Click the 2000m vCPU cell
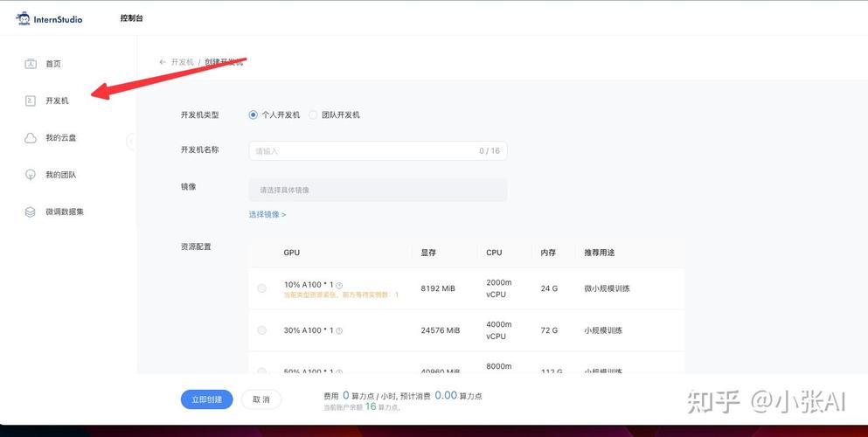868x437 pixels. [499, 288]
